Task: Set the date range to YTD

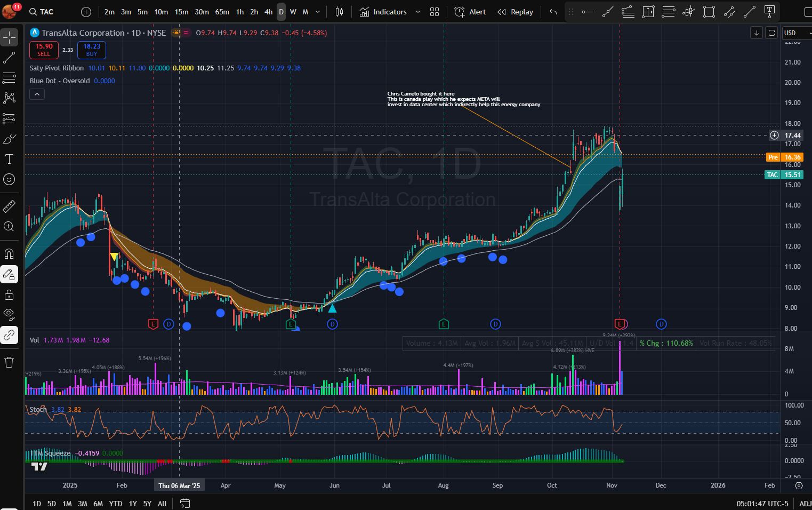Action: pos(116,504)
